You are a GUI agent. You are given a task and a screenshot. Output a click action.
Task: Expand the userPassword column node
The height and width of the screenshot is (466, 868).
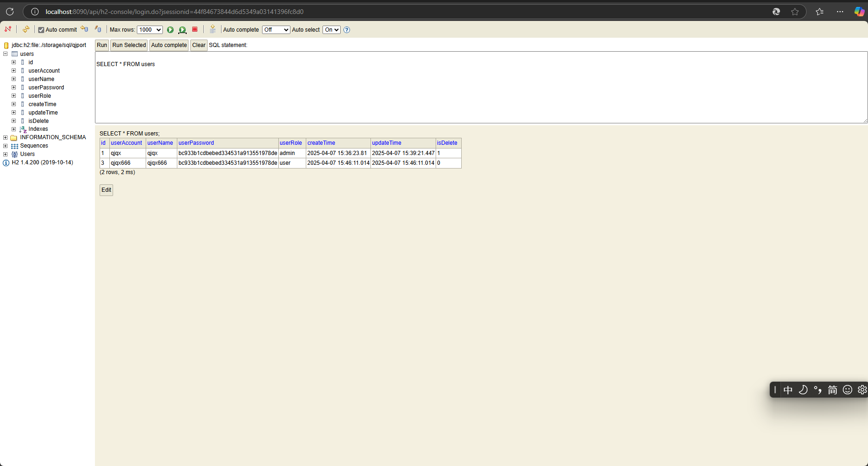[14, 88]
